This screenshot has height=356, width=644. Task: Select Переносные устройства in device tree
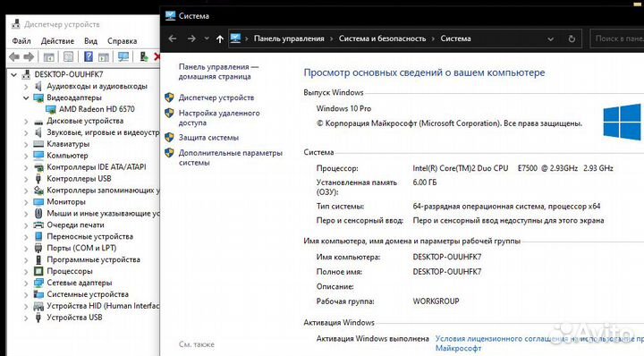89,236
